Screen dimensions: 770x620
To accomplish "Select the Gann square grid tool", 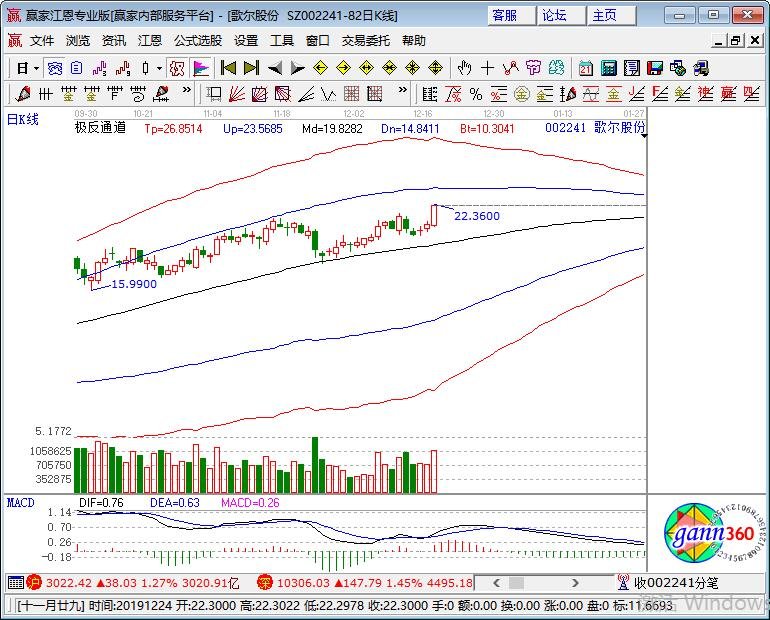I will (352, 93).
